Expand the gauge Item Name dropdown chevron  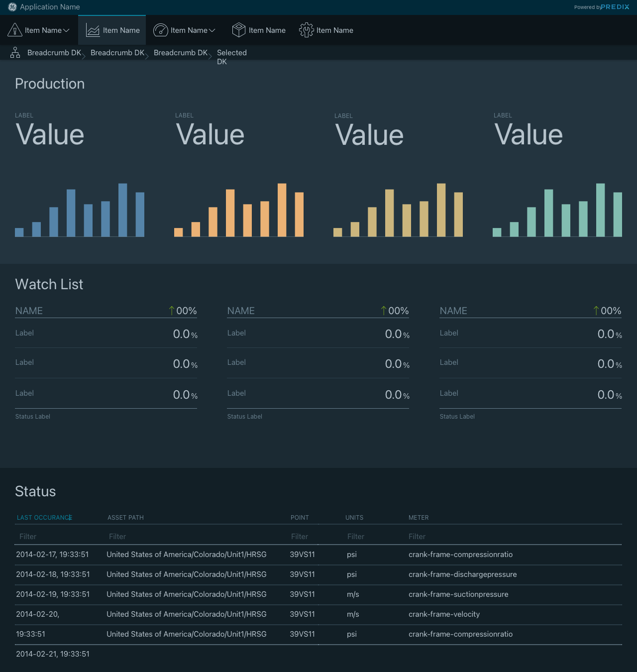tap(212, 30)
